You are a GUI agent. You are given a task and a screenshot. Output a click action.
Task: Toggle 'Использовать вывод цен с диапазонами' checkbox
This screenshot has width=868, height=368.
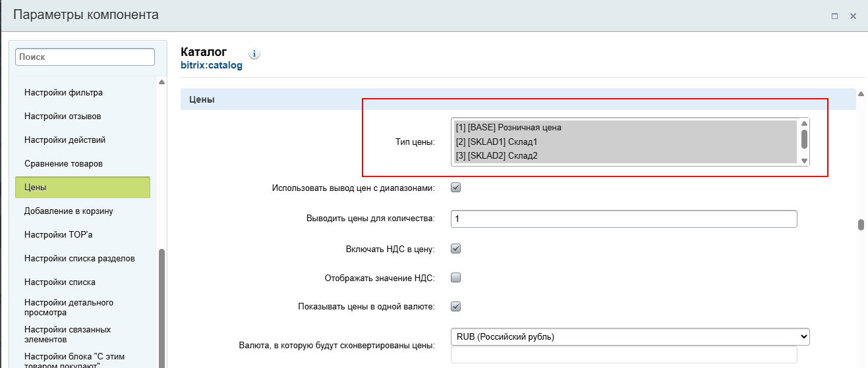(x=455, y=188)
